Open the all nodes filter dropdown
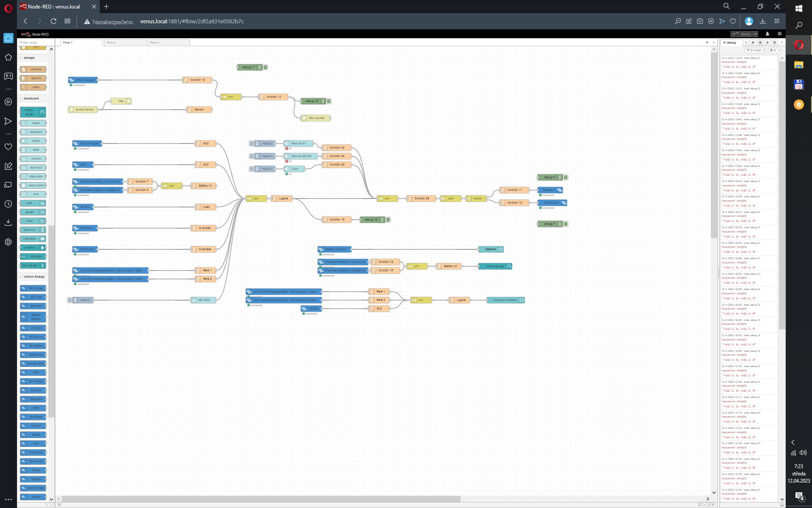 coord(756,50)
